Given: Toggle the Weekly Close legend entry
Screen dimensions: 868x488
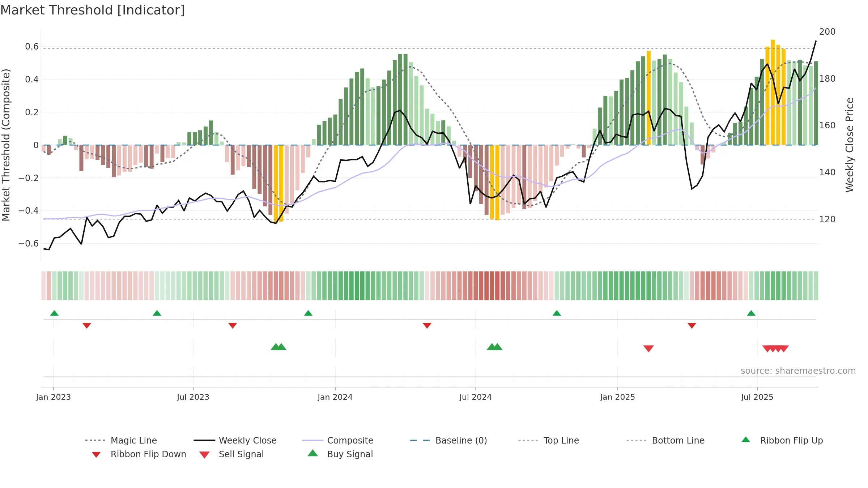Looking at the screenshot, I should point(235,440).
